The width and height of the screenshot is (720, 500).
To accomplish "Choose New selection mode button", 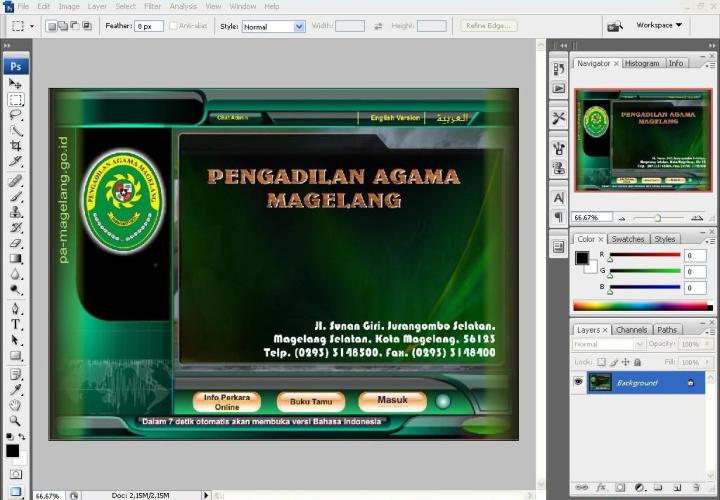I will tap(52, 26).
